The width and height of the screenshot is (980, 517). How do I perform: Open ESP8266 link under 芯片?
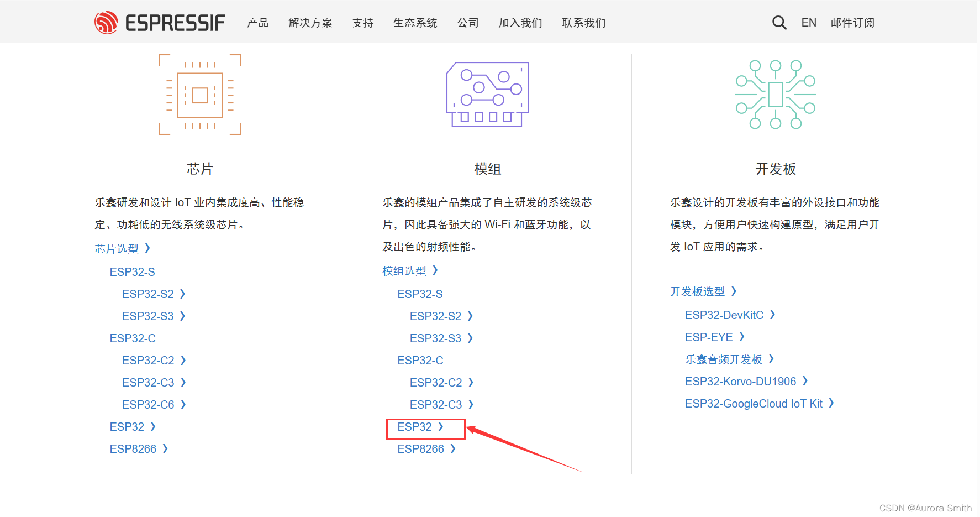click(x=139, y=448)
